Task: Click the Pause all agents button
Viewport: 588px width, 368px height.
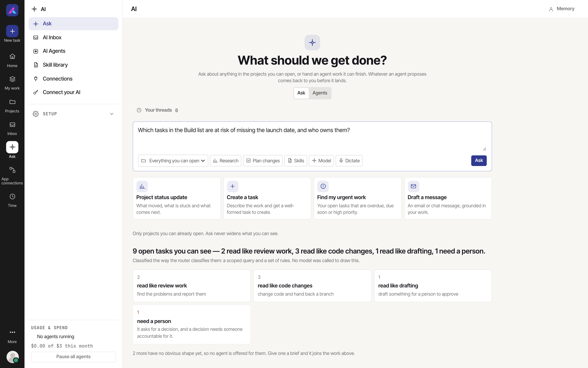Action: coord(73,357)
